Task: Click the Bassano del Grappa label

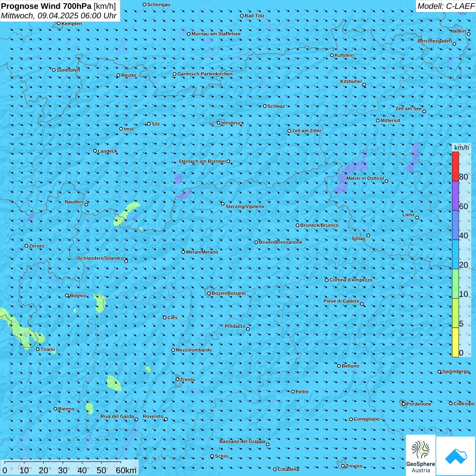Action: tap(242, 441)
